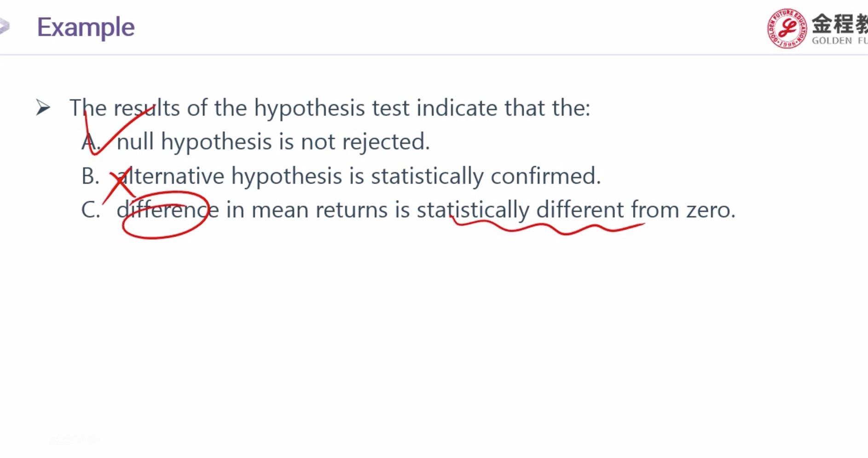Click the red wavy underline under option C
The width and height of the screenshot is (868, 458).
(x=548, y=228)
